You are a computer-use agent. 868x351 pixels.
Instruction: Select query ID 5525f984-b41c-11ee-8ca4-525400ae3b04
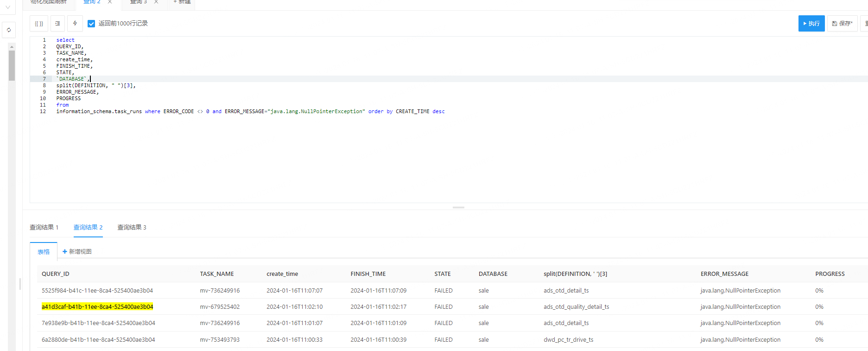pos(97,291)
